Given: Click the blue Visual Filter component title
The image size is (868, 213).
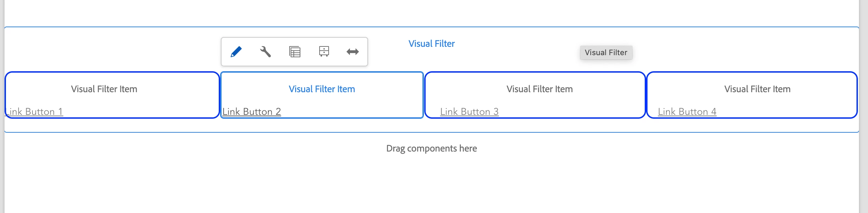Looking at the screenshot, I should tap(432, 44).
